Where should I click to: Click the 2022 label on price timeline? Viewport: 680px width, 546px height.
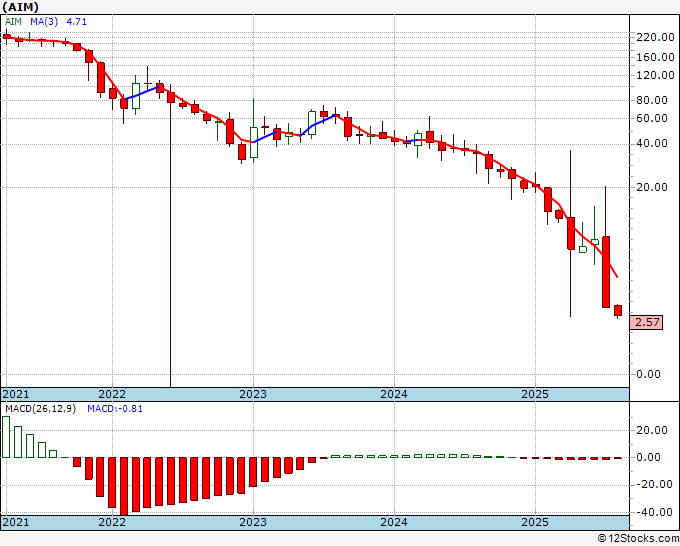pos(112,394)
